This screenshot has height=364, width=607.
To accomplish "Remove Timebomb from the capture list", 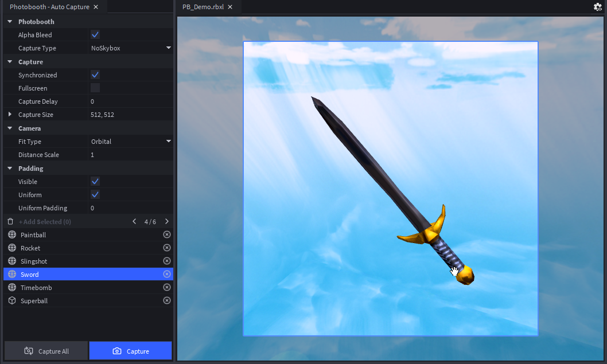I will [167, 287].
